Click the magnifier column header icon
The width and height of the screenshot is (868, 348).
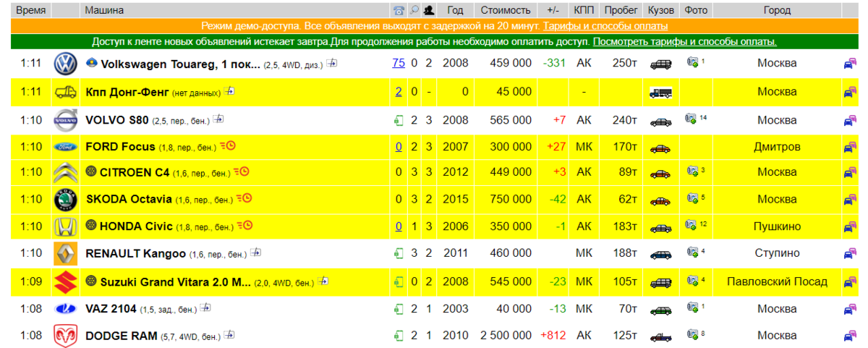tap(414, 10)
